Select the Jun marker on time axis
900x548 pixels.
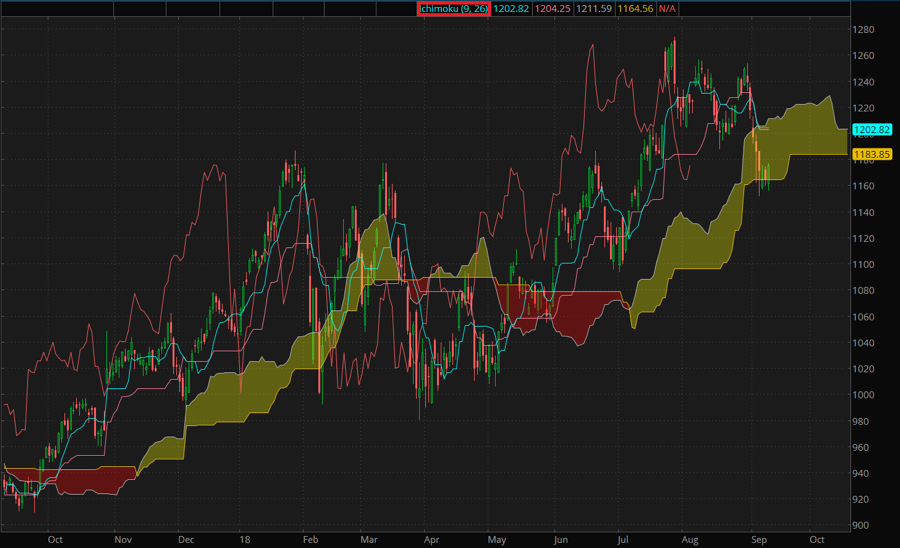pyautogui.click(x=559, y=539)
